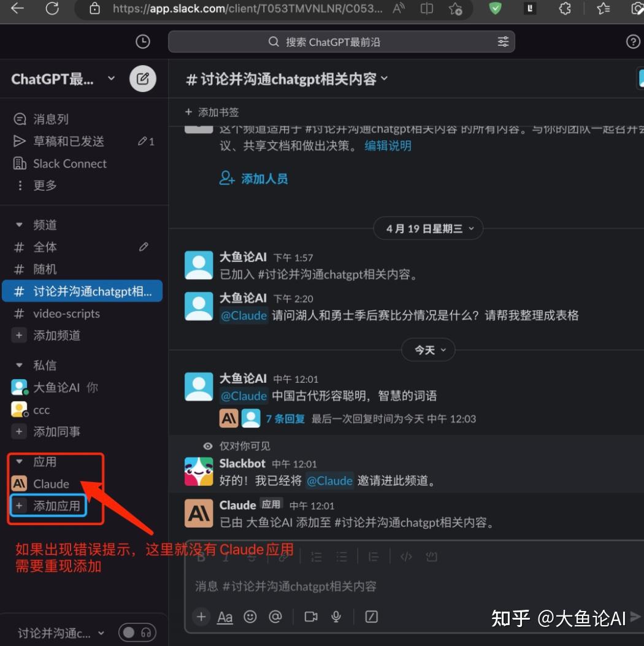The image size is (644, 646).
Task: Click the microphone icon to record audio
Action: pos(336,617)
